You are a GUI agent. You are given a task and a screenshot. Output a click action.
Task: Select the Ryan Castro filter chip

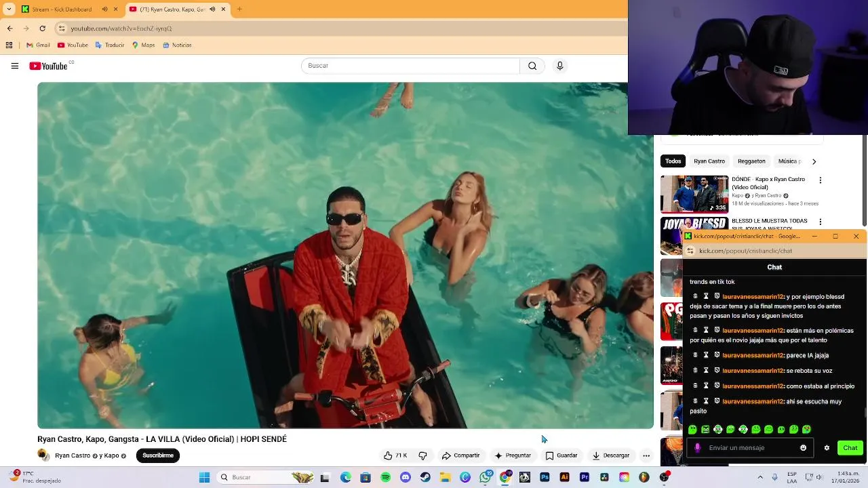pos(709,161)
